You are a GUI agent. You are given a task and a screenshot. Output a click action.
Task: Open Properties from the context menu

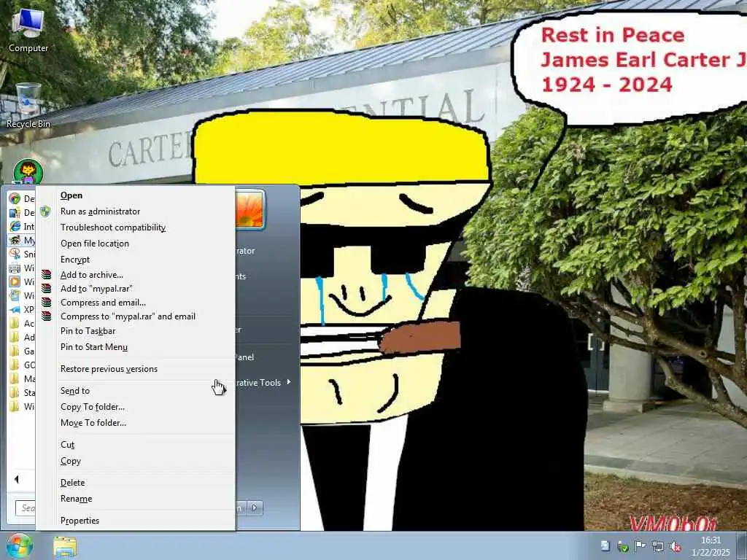pos(135,521)
